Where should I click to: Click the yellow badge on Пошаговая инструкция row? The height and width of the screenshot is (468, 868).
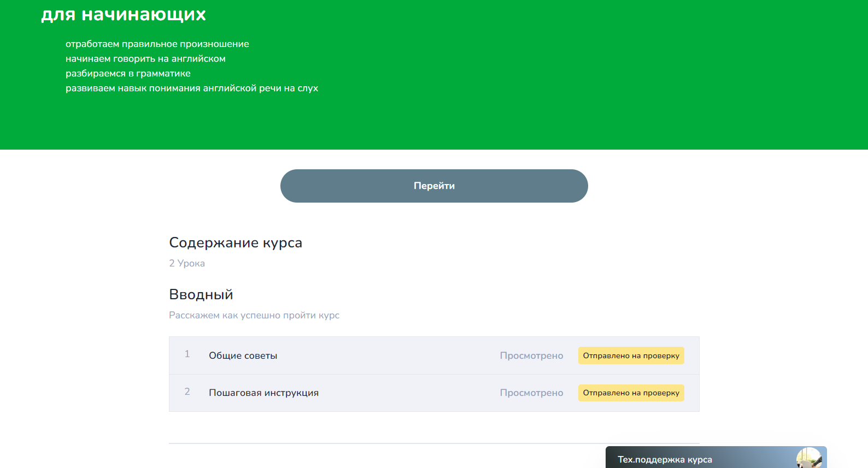[x=631, y=393]
